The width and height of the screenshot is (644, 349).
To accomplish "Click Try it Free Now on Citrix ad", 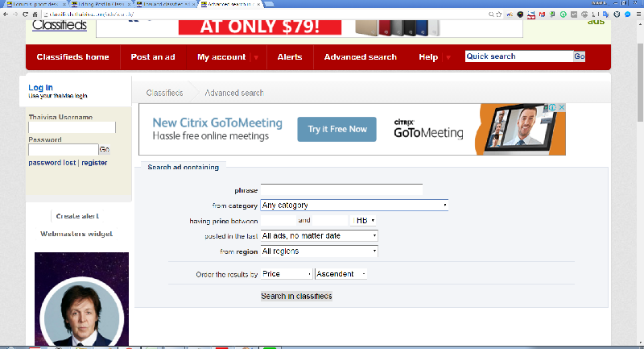I will coord(336,129).
